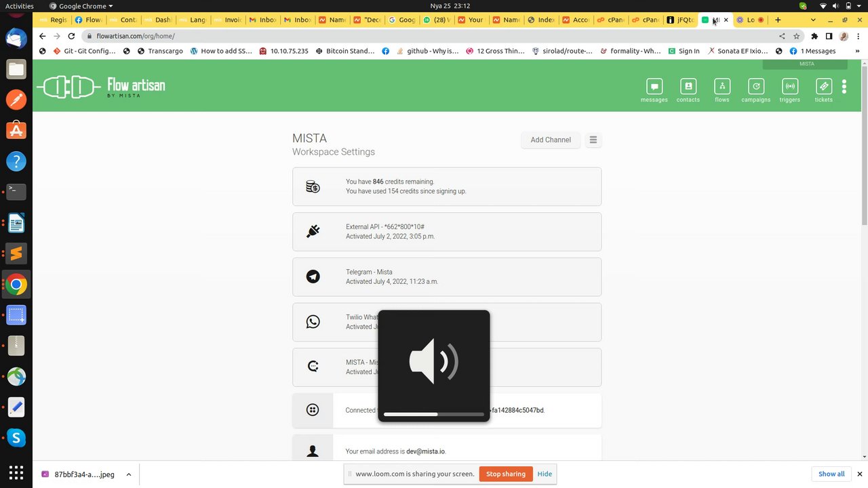Open the contacts icon in header
This screenshot has width=868, height=488.
point(688,90)
